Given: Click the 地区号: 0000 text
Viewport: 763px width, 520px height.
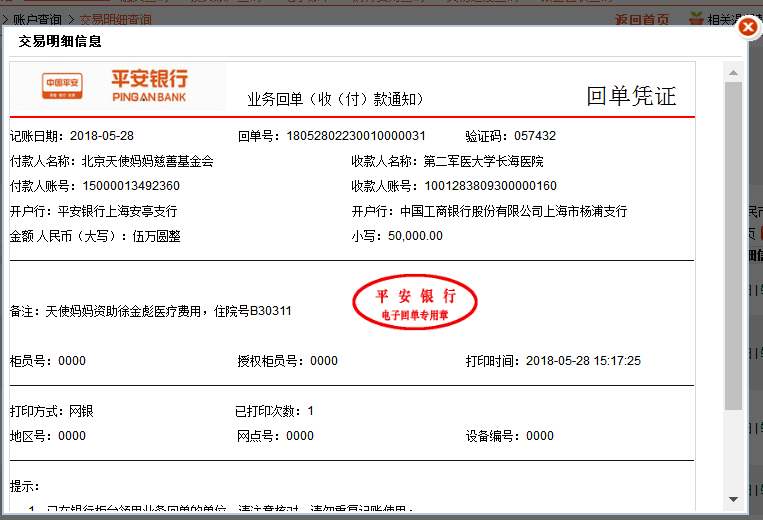Looking at the screenshot, I should point(48,436).
